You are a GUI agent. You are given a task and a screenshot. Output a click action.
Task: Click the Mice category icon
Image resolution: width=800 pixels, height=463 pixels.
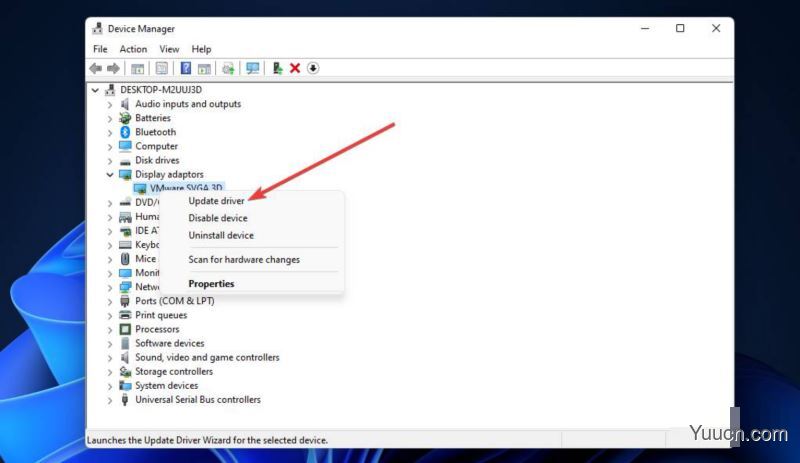(125, 259)
